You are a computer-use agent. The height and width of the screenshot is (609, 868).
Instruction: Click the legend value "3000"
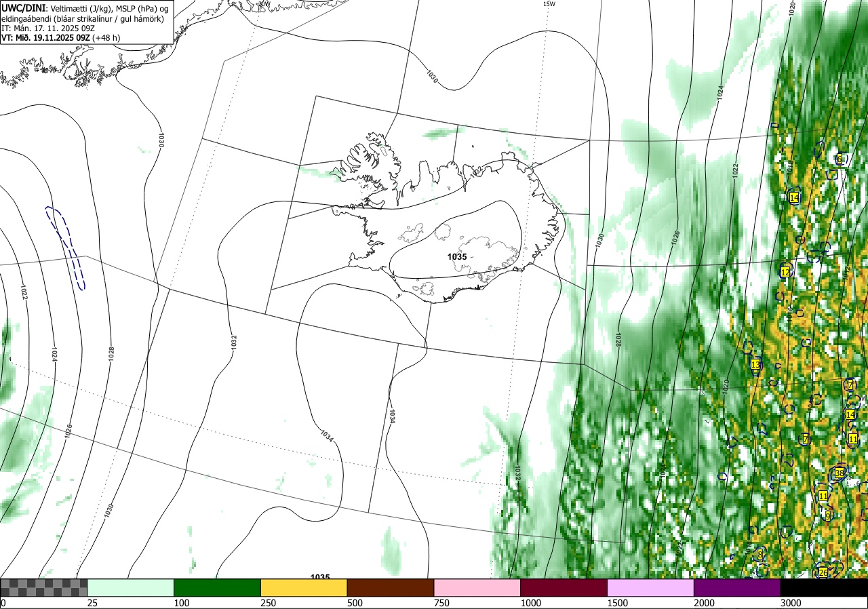(x=791, y=603)
